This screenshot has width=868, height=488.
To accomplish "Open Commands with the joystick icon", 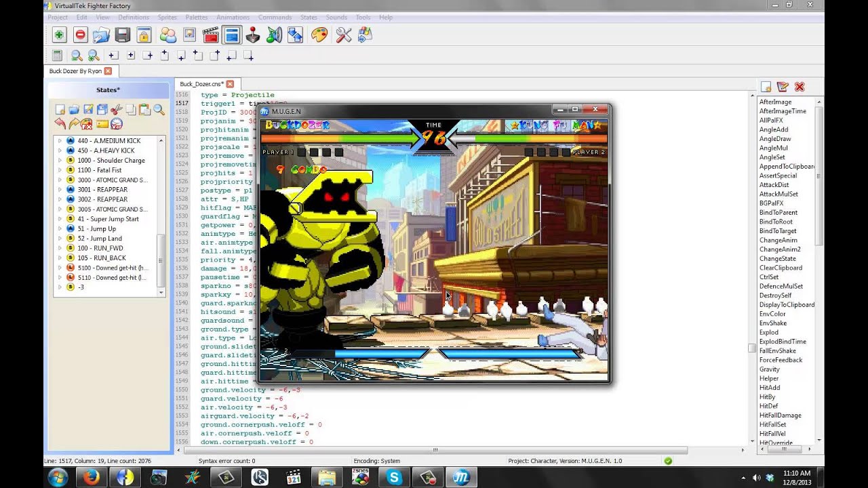I will click(x=253, y=35).
